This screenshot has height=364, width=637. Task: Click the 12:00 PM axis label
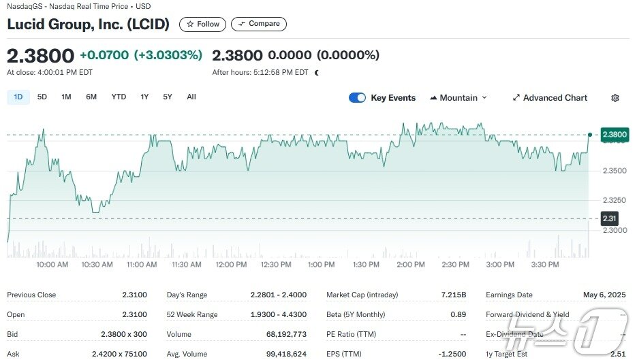(231, 265)
